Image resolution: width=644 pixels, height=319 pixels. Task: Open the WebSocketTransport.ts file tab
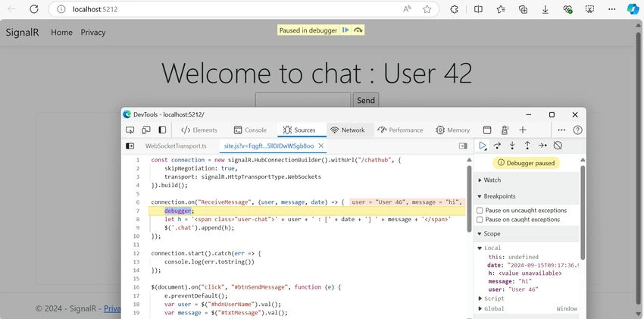[x=176, y=145]
